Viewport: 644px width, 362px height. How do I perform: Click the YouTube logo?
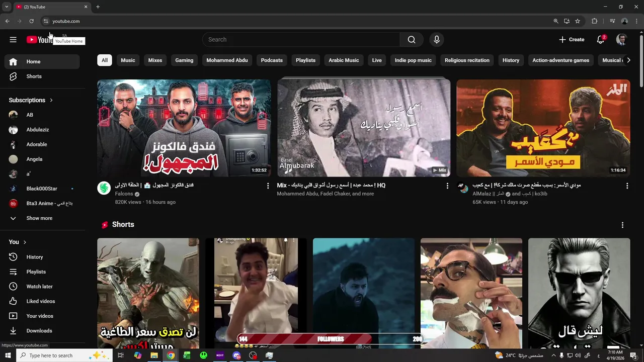40,40
